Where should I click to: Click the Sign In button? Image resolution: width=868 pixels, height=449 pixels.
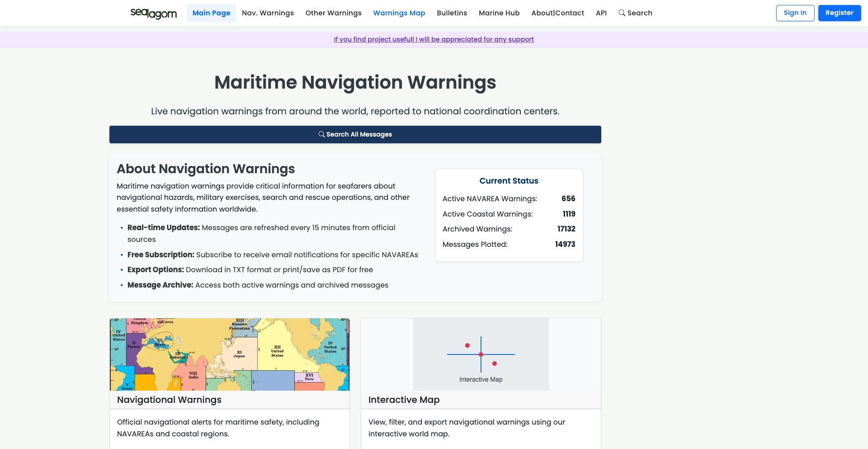pyautogui.click(x=795, y=13)
